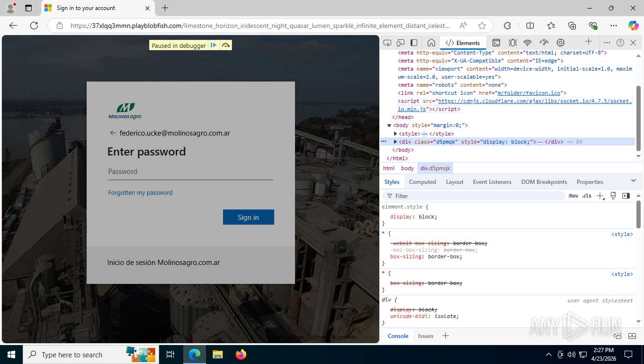Open the Performance gauge icon panel

coord(544,43)
